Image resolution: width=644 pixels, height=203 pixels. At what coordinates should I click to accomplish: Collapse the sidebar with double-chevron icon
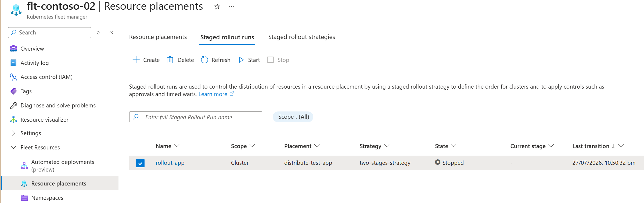pos(111,33)
